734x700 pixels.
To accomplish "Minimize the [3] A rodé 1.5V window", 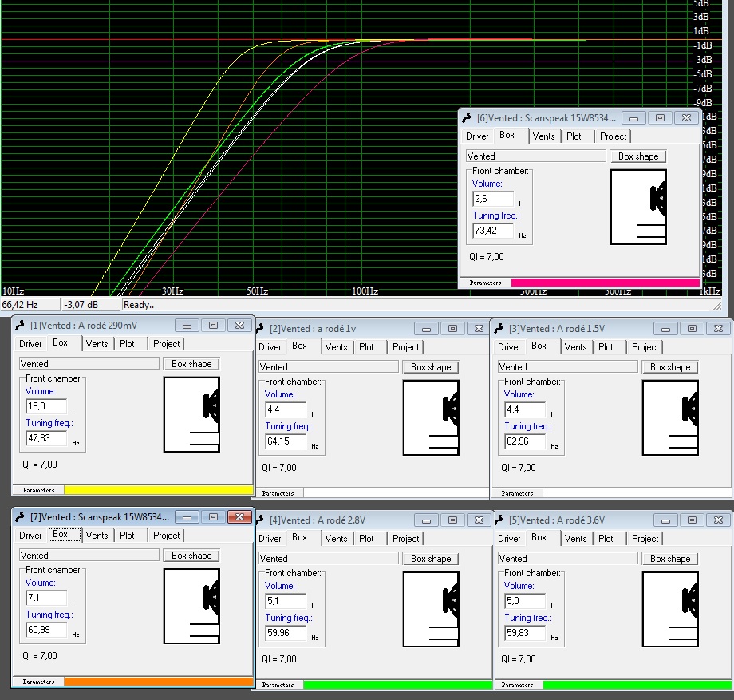I will click(665, 329).
